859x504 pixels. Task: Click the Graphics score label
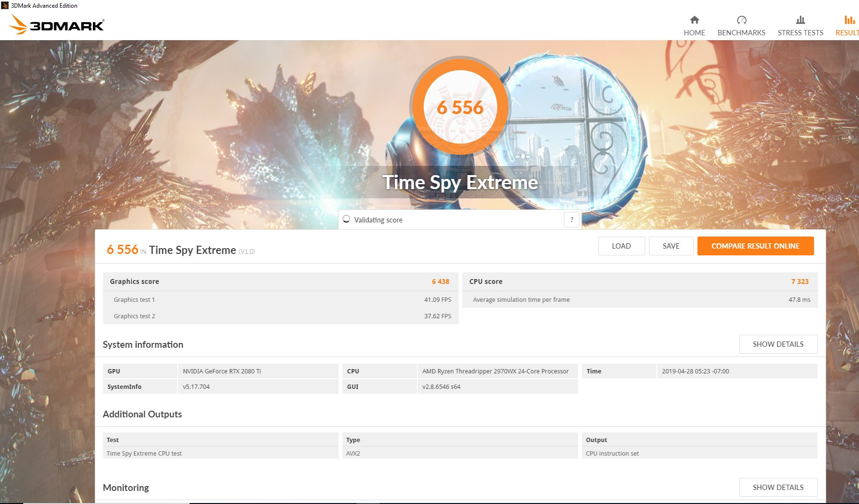[134, 282]
